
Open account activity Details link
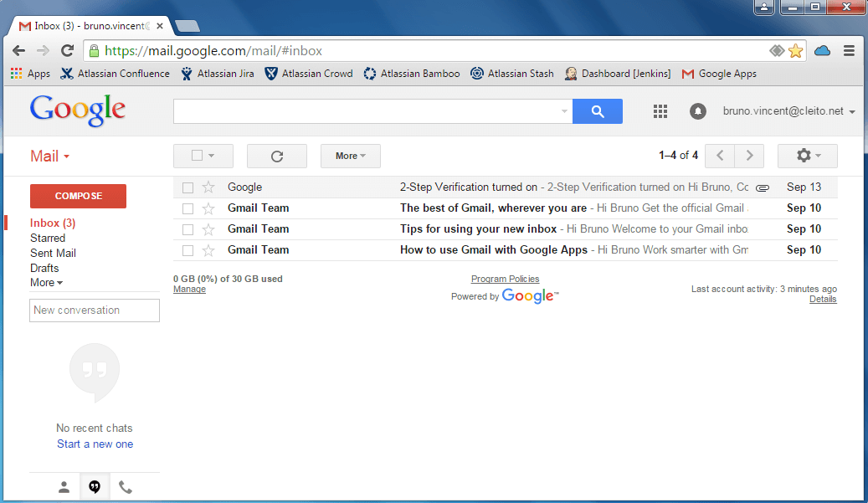coord(823,299)
